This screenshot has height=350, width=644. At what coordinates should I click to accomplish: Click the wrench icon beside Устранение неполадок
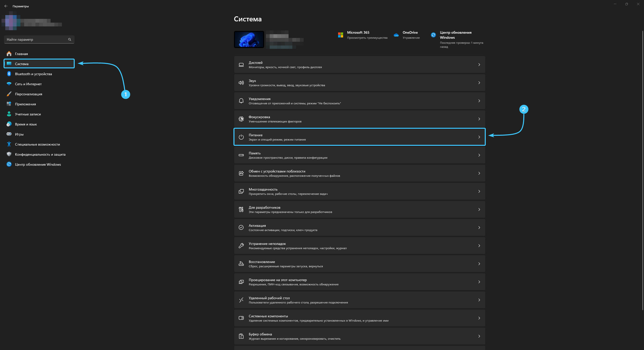[241, 246]
